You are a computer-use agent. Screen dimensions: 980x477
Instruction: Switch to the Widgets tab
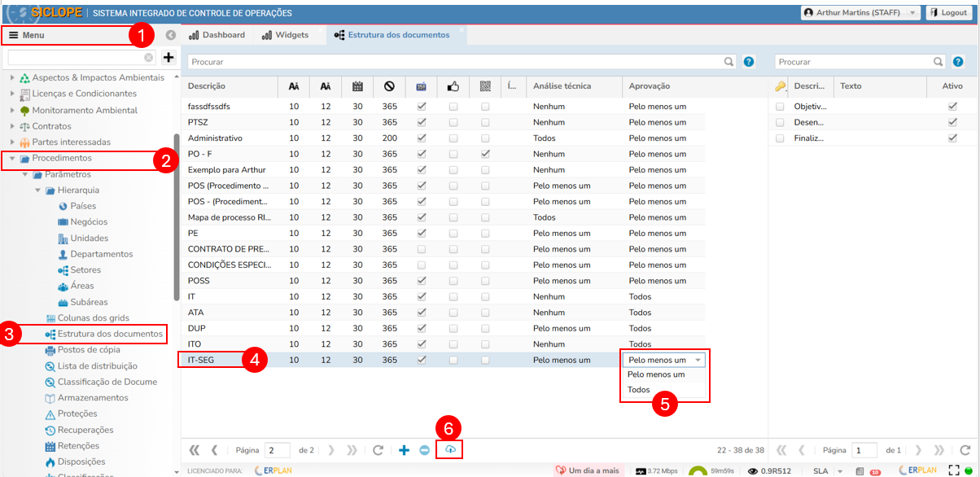pyautogui.click(x=285, y=35)
